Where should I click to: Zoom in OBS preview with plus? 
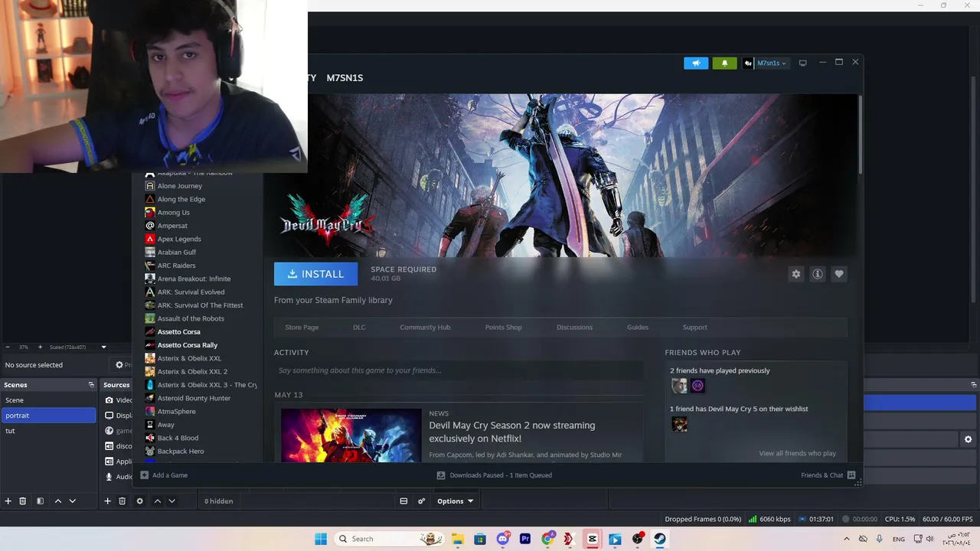(x=40, y=347)
